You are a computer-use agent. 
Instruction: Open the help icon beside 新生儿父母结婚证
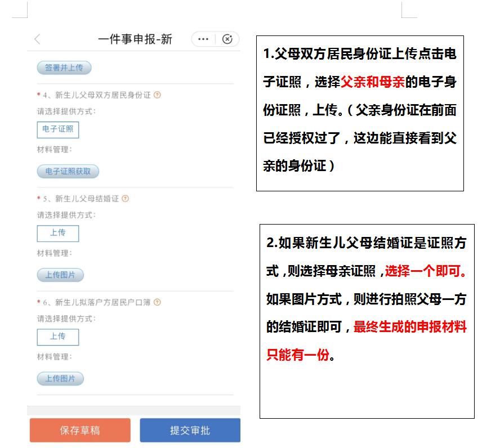[x=126, y=199]
